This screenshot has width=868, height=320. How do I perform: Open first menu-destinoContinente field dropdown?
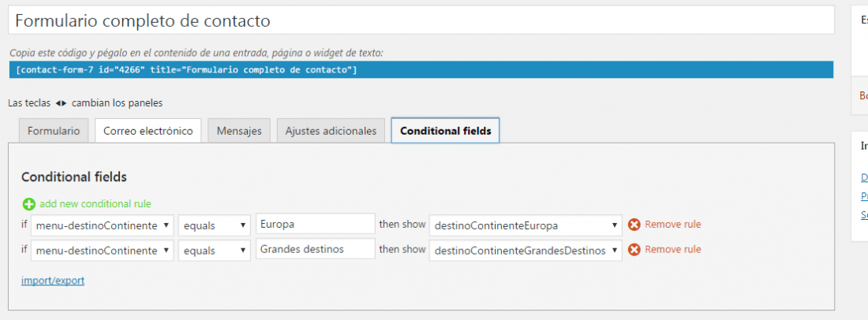103,225
